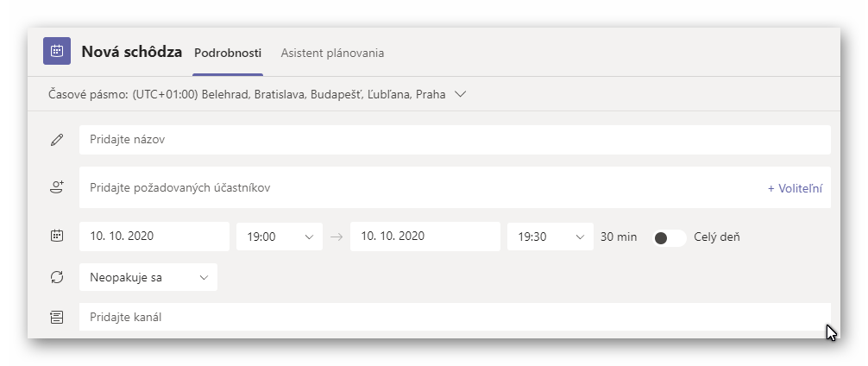Image resolution: width=868 pixels, height=366 pixels.
Task: Click the calendar date row icon
Action: [57, 236]
